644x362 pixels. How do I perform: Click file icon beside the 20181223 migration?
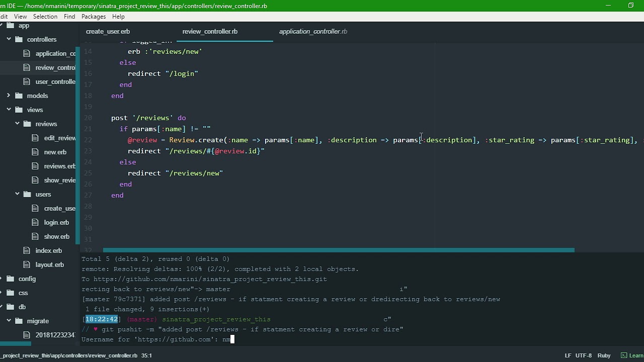pyautogui.click(x=27, y=335)
